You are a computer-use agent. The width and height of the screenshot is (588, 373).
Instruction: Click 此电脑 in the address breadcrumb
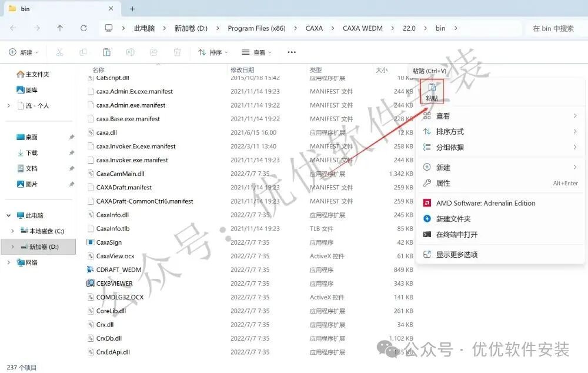[145, 28]
